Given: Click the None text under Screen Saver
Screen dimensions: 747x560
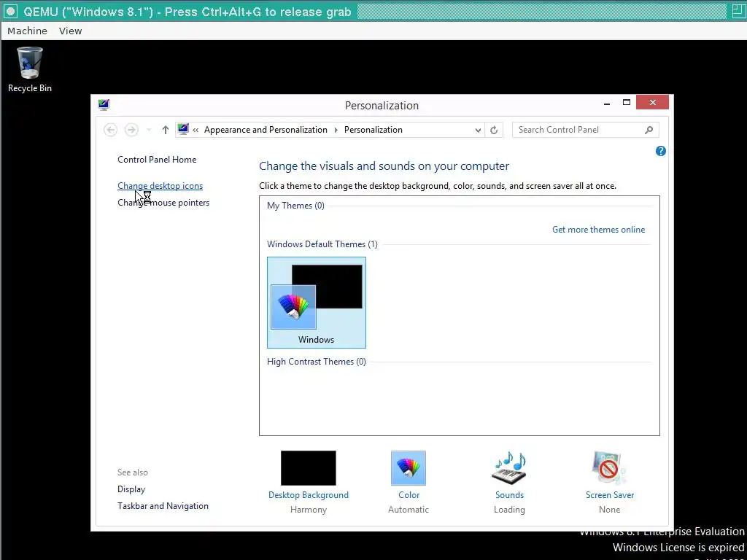Looking at the screenshot, I should (609, 510).
